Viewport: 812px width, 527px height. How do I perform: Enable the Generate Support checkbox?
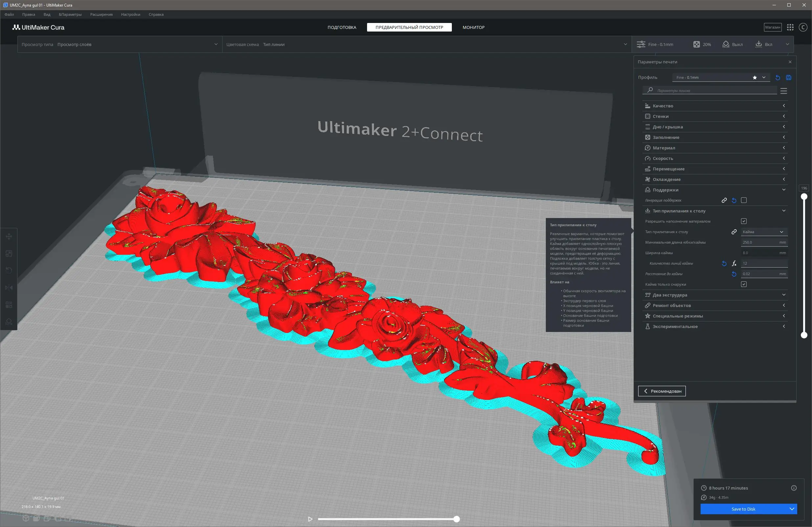point(744,200)
